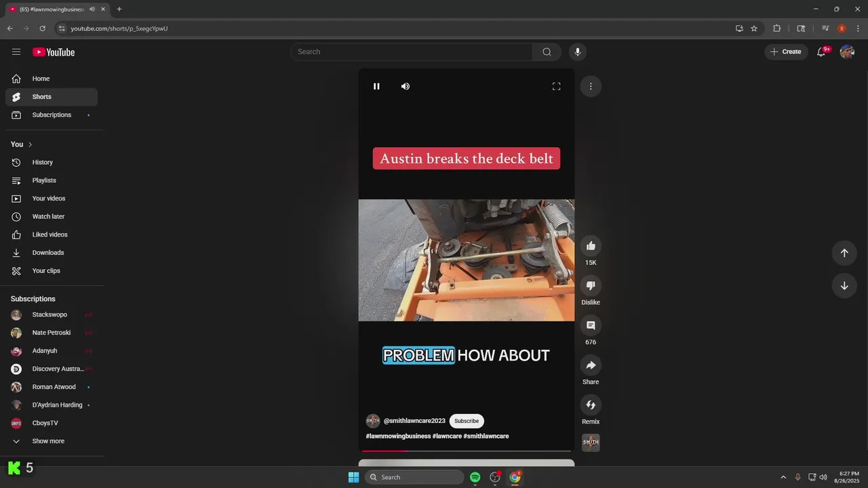Seek along the Short's progress bar
868x488 pixels.
point(467,451)
